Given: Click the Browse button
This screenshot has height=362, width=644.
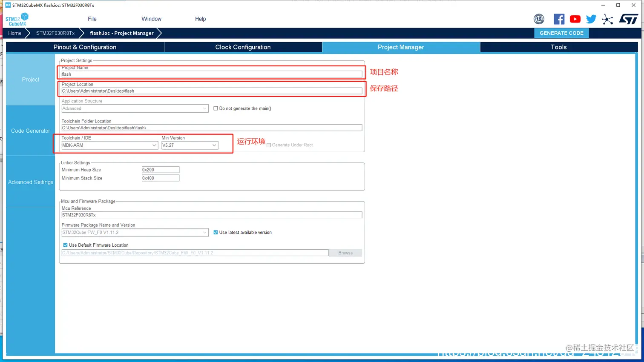Looking at the screenshot, I should pos(345,253).
